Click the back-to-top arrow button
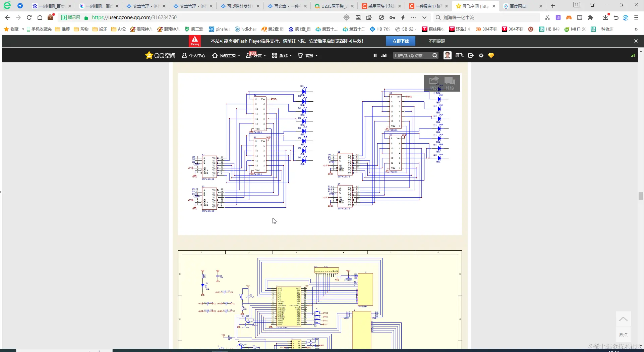644x352 pixels. (623, 319)
